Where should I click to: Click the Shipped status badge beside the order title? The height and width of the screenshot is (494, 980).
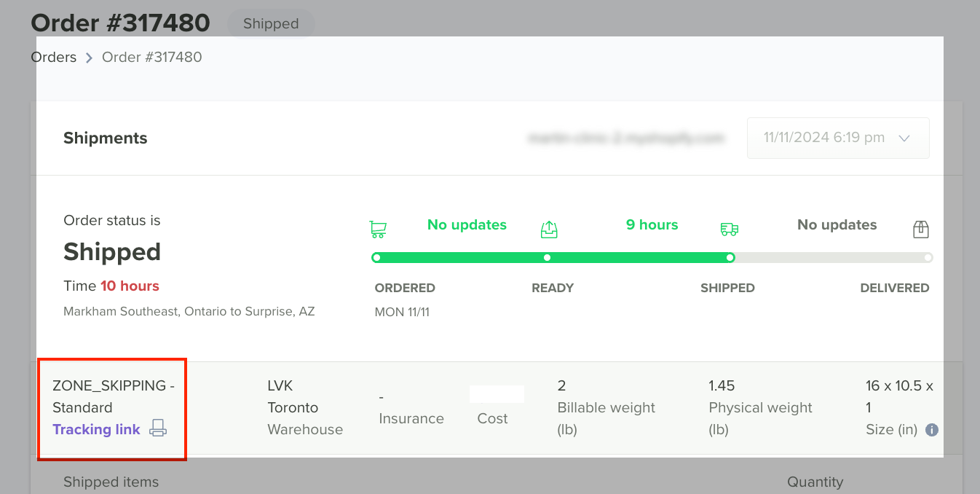point(271,23)
